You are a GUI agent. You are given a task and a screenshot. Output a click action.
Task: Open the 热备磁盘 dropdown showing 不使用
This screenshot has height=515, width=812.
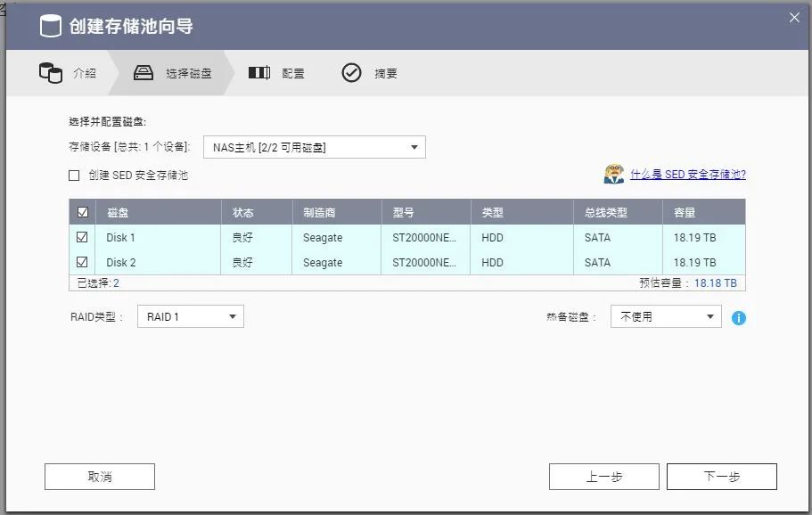pyautogui.click(x=664, y=315)
